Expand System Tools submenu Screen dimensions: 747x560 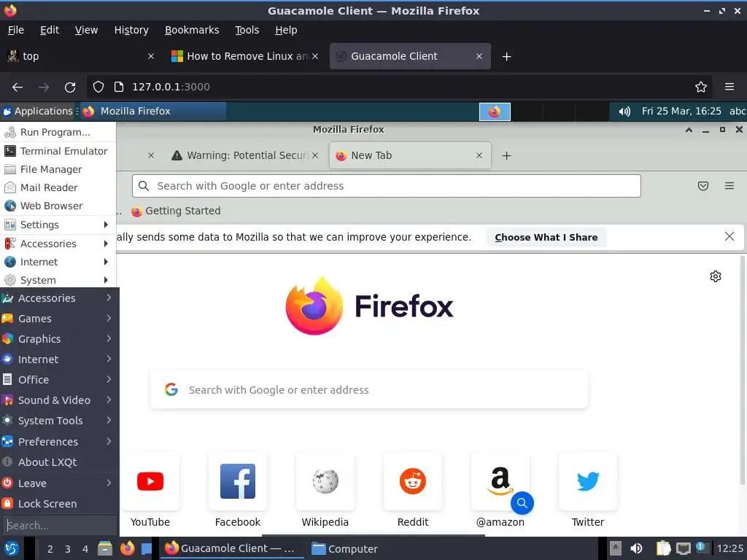58,421
